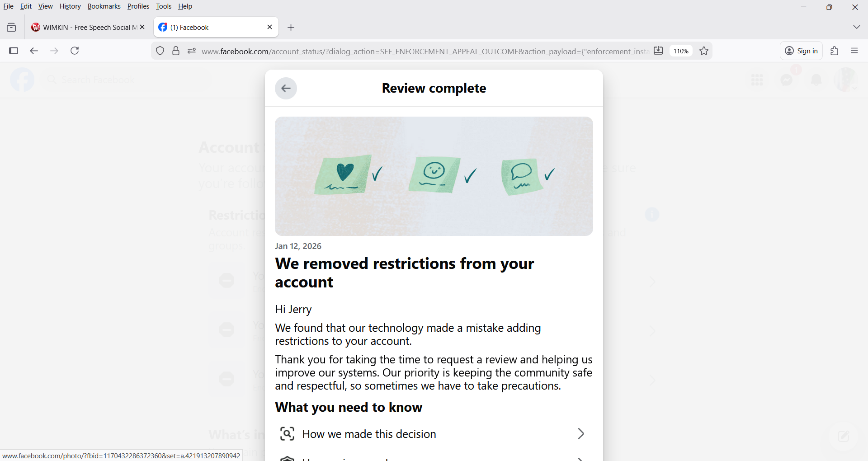This screenshot has width=868, height=461.
Task: Click the site security padlock icon
Action: tap(176, 51)
